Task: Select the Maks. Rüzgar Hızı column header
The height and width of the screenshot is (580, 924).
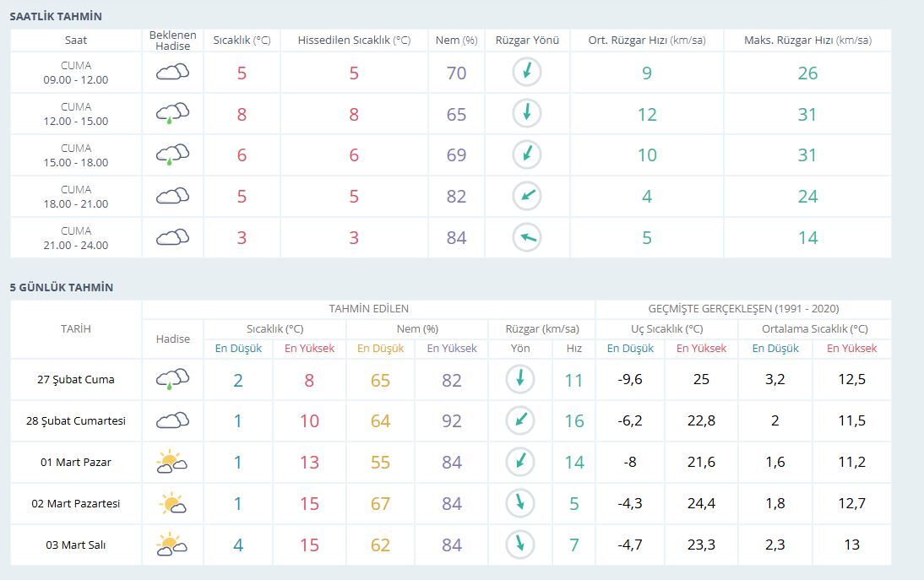Action: pyautogui.click(x=807, y=40)
